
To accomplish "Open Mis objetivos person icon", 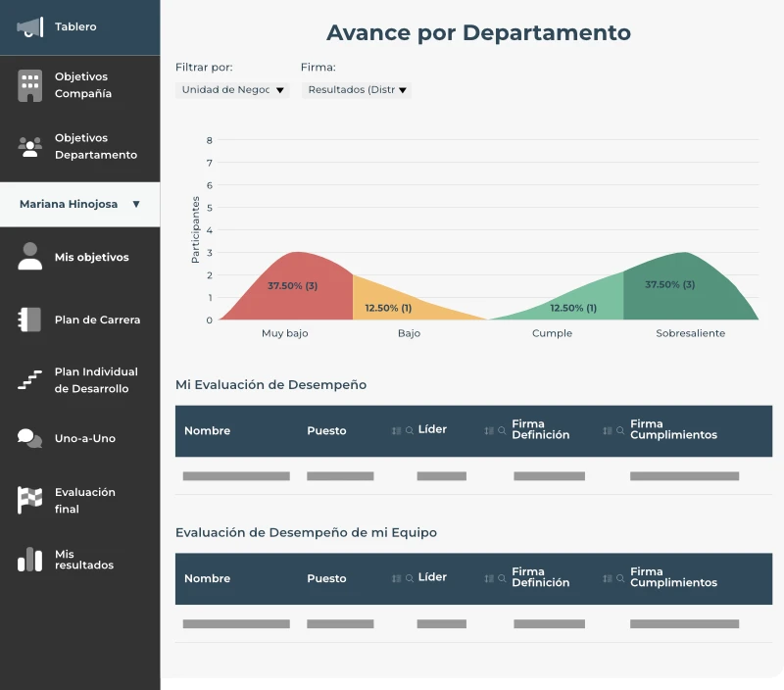I will [x=32, y=256].
